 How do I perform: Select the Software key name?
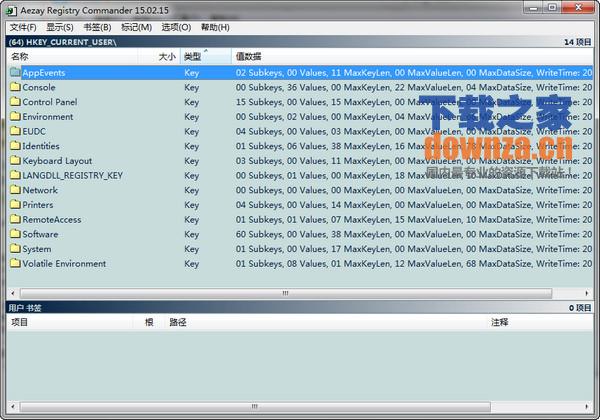[x=40, y=234]
